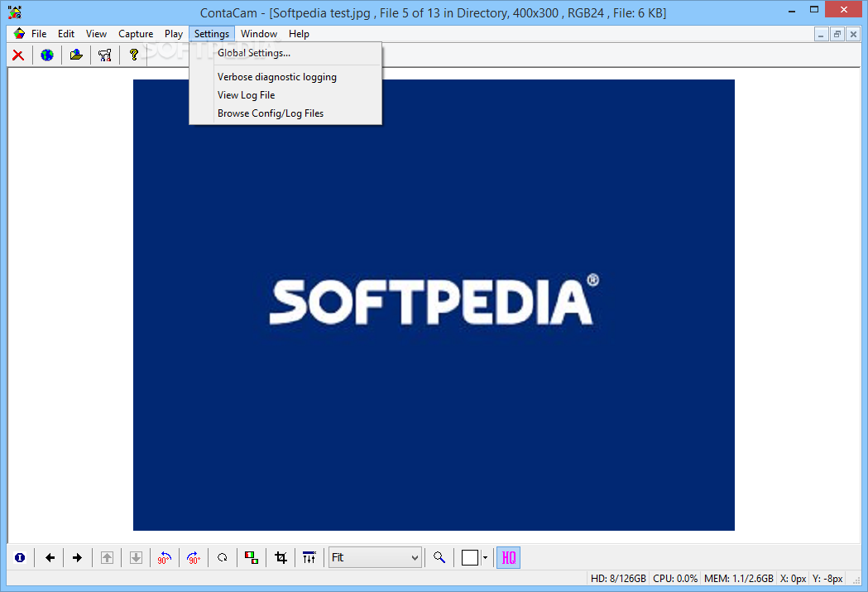Viewport: 868px width, 592px height.
Task: Open the image adjustment sliders icon
Action: click(x=309, y=558)
